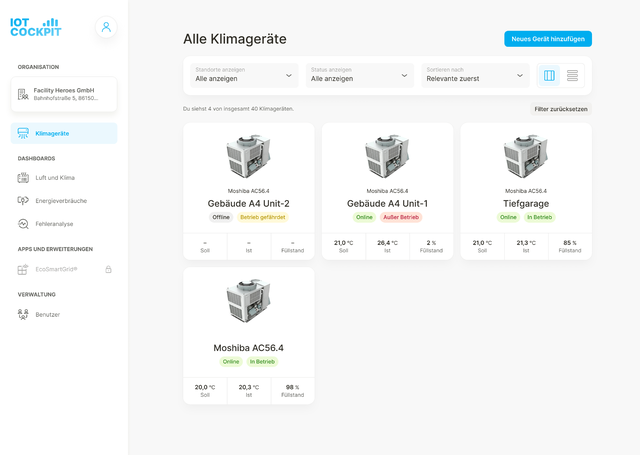Viewport: 640px width, 455px height.
Task: Open the Gebäude A4 Unit-2 device image
Action: click(x=249, y=156)
